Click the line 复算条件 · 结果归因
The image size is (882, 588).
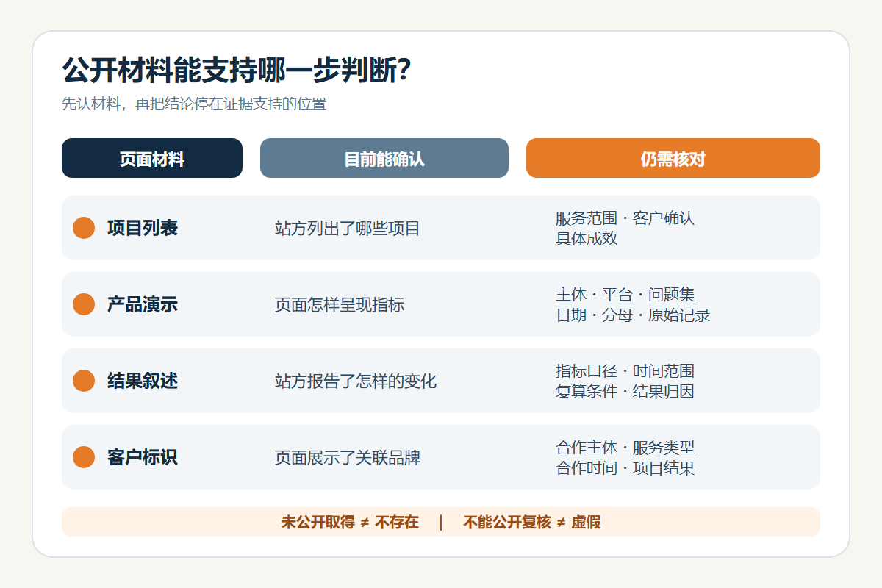625,391
